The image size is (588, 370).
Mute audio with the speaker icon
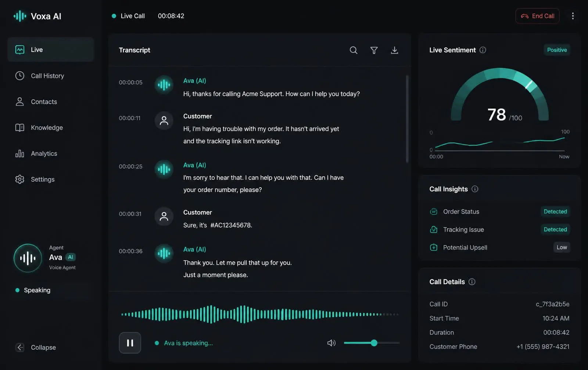pyautogui.click(x=331, y=343)
